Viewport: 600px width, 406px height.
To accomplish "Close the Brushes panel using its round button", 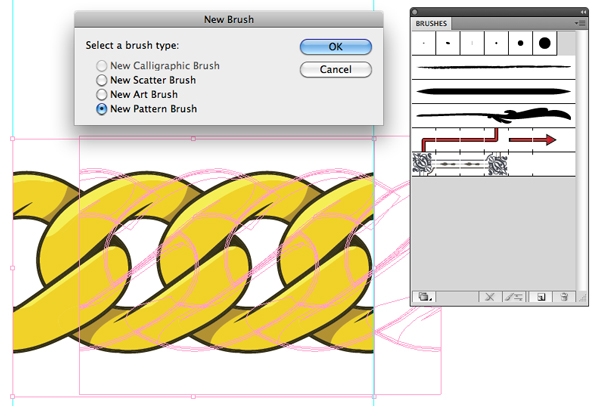I will 414,12.
